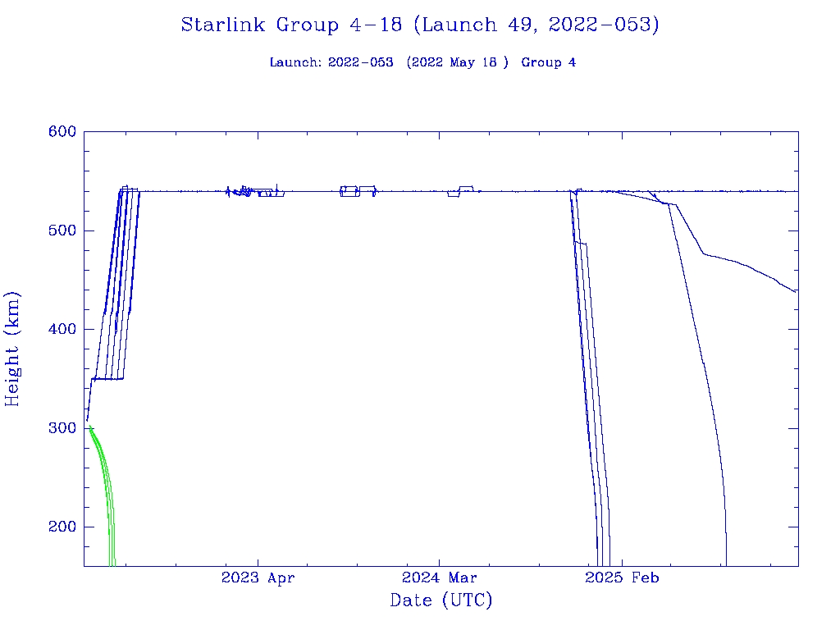Viewport: 840px width, 630px height.
Task: Click the 200 value on the height axis
Action: point(62,527)
